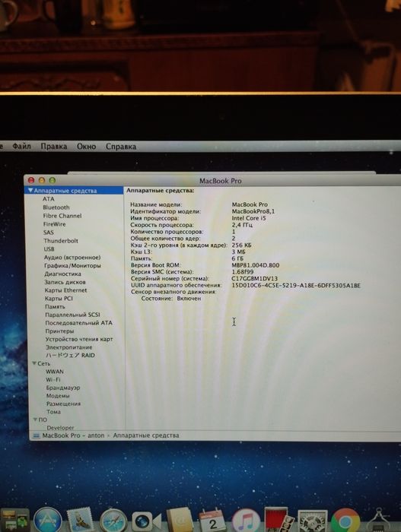
Task: Open System Preferences gear icon
Action: [x=312, y=521]
